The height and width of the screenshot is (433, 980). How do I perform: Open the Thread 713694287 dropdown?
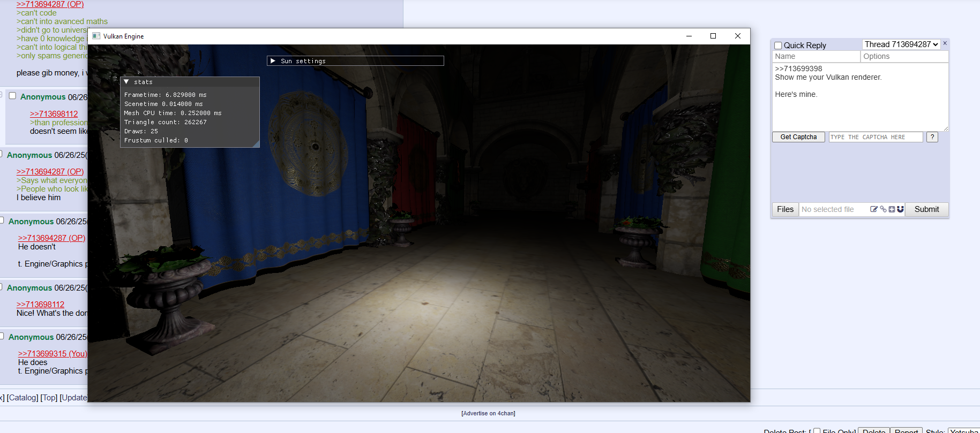[901, 44]
